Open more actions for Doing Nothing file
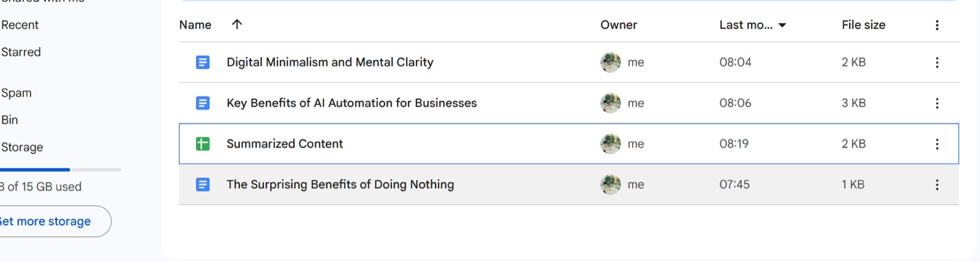Image resolution: width=980 pixels, height=261 pixels. coord(937,184)
